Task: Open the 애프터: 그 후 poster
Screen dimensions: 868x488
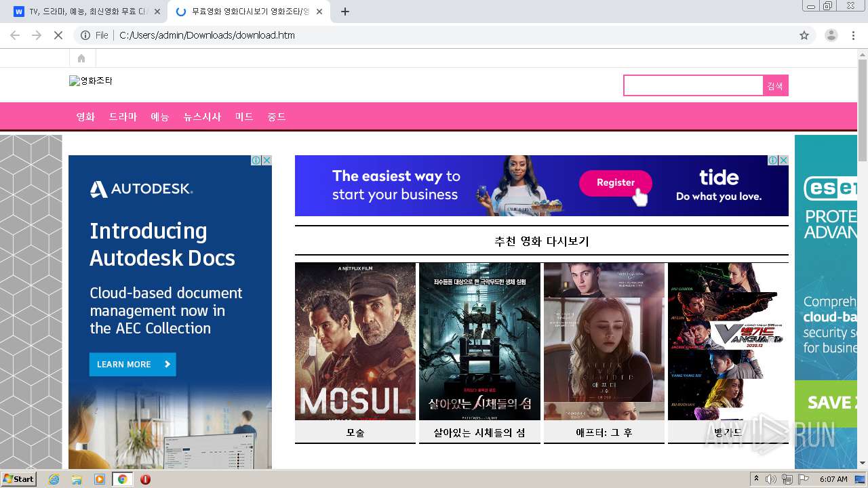Action: [x=604, y=342]
